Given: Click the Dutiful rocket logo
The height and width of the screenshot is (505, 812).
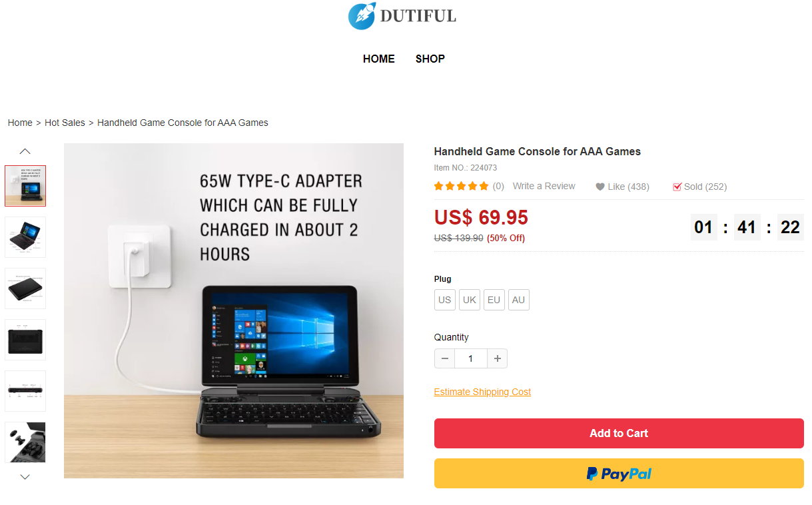Looking at the screenshot, I should tap(362, 16).
